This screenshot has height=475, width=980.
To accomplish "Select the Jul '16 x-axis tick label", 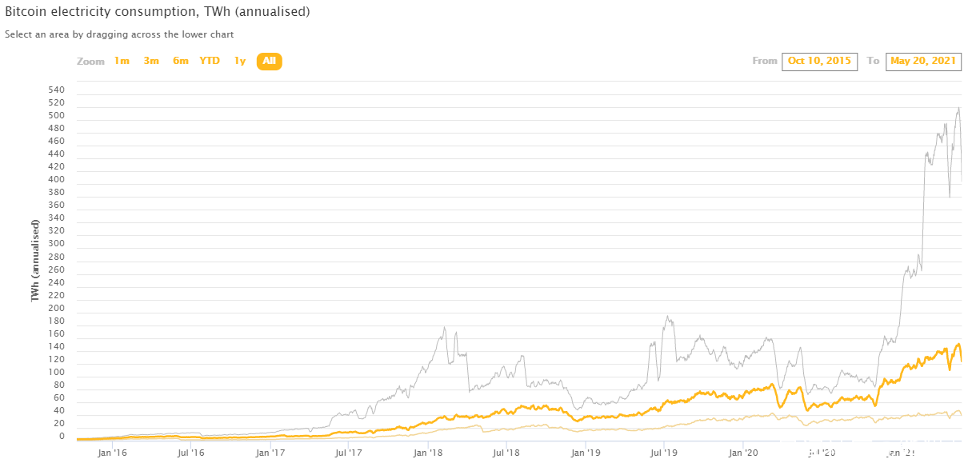I will [x=190, y=453].
